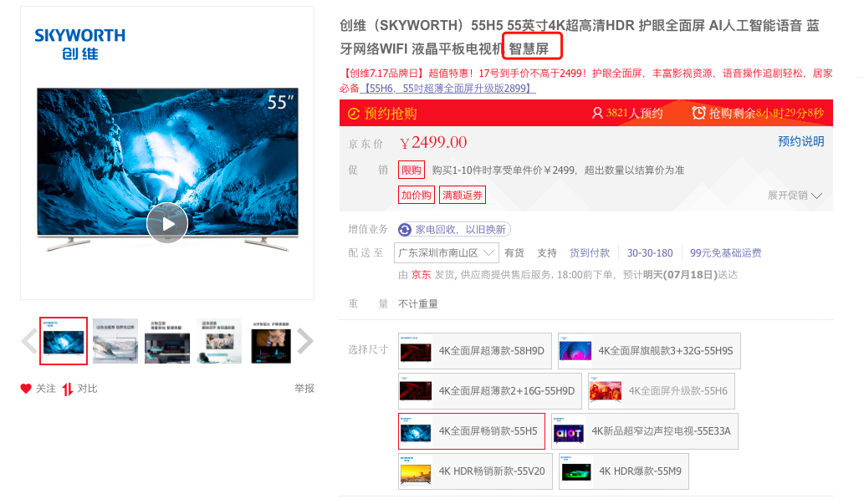Screen dimensions: 864x504
Task: Click the alarm clock countdown icon
Action: tap(698, 113)
